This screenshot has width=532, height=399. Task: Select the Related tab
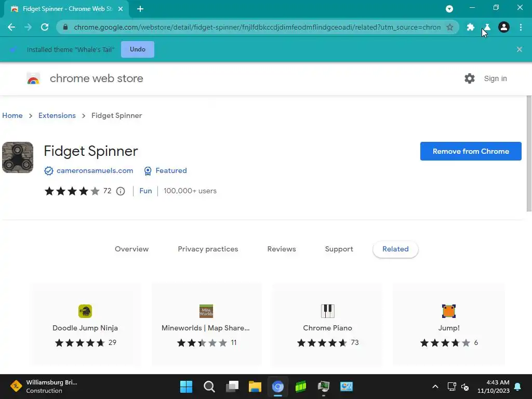(x=395, y=249)
